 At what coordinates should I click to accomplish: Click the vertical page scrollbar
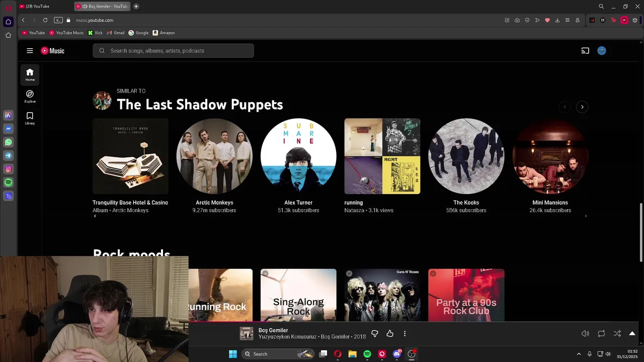641,232
